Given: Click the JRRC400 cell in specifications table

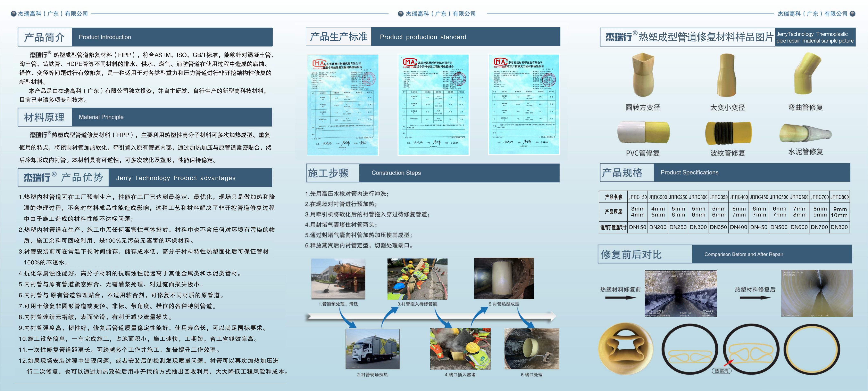Looking at the screenshot, I should 739,197.
